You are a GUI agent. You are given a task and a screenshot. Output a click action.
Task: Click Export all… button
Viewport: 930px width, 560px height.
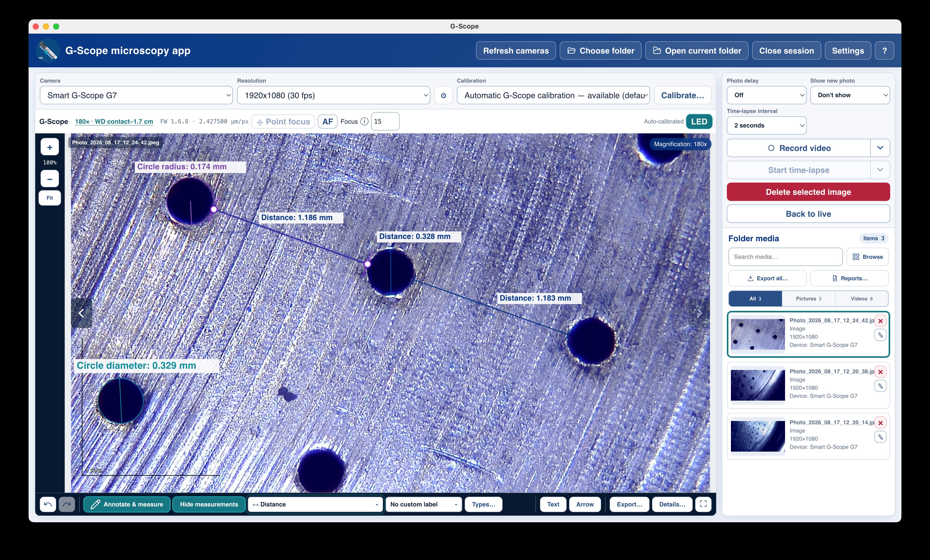click(767, 278)
